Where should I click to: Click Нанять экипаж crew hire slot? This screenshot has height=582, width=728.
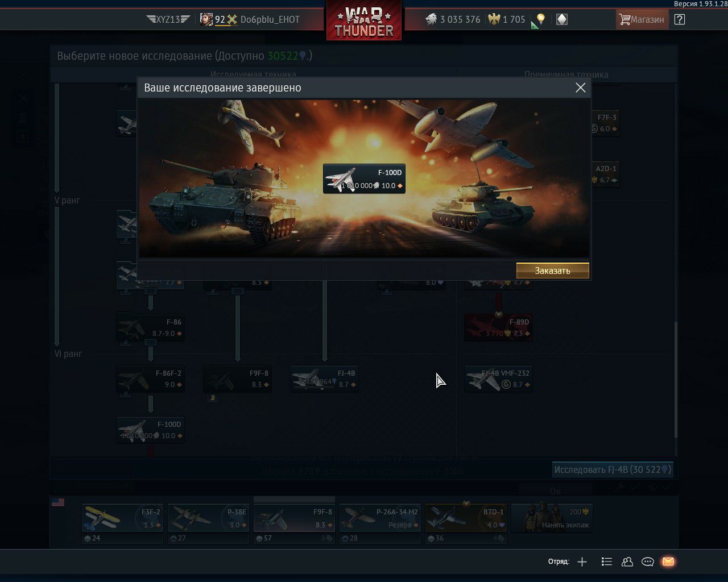tap(552, 518)
